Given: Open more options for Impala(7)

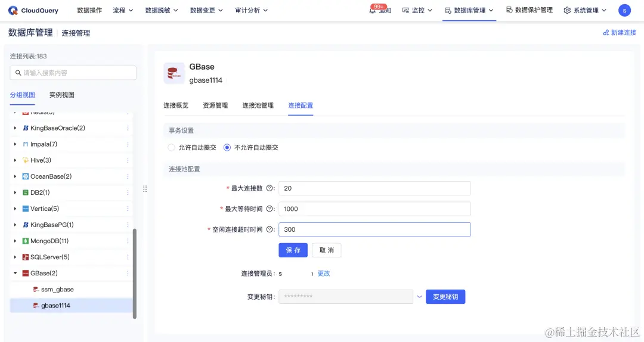Looking at the screenshot, I should pos(128,144).
